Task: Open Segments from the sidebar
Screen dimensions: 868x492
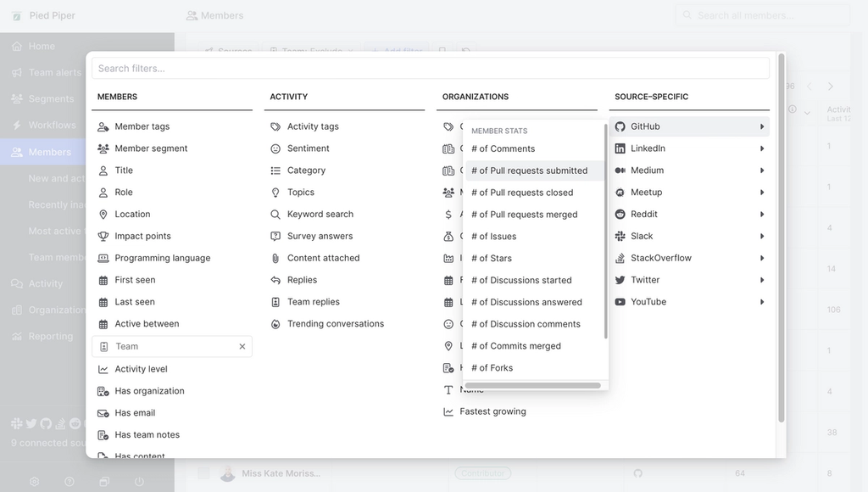Action: coord(17,98)
